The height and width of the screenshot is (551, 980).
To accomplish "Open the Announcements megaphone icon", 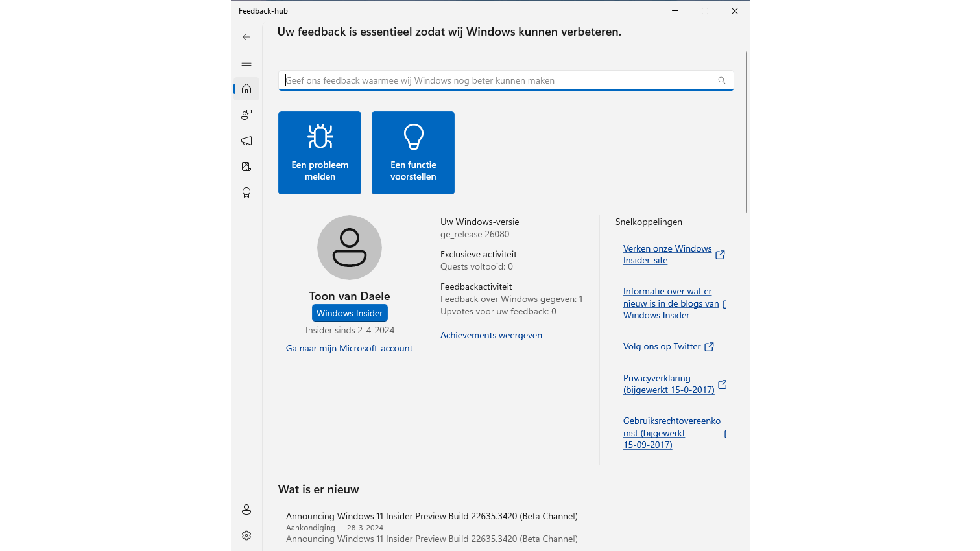I will pos(246,141).
